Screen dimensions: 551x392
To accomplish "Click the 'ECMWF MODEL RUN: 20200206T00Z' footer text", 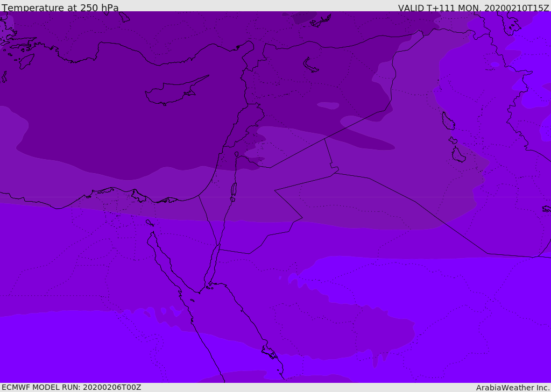I will pos(72,387).
